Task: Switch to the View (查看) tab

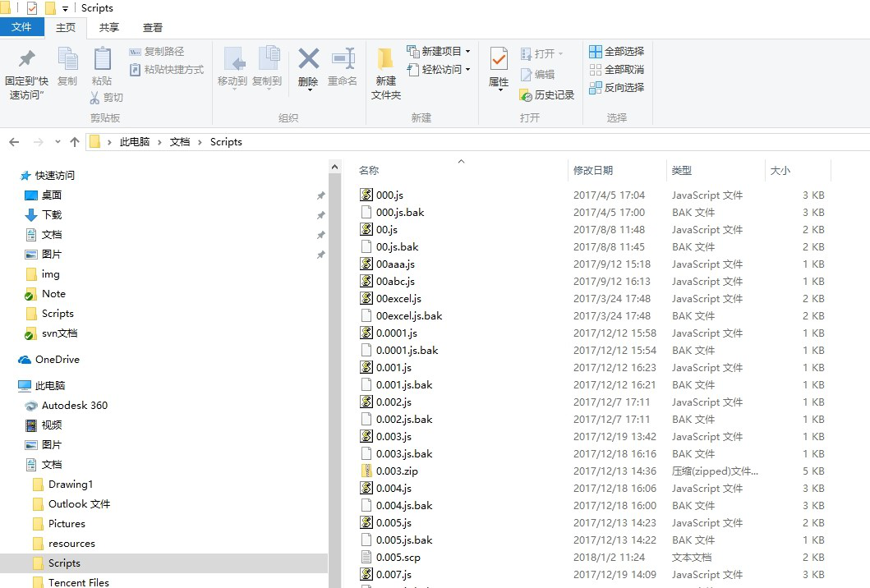Action: [x=153, y=28]
